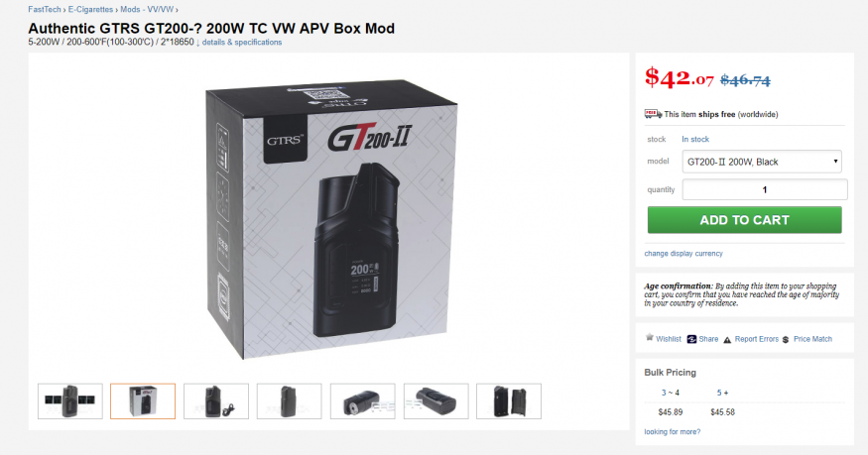Open the model dropdown GT200-II 200W, Black
Image resolution: width=868 pixels, height=455 pixels.
[x=762, y=162]
